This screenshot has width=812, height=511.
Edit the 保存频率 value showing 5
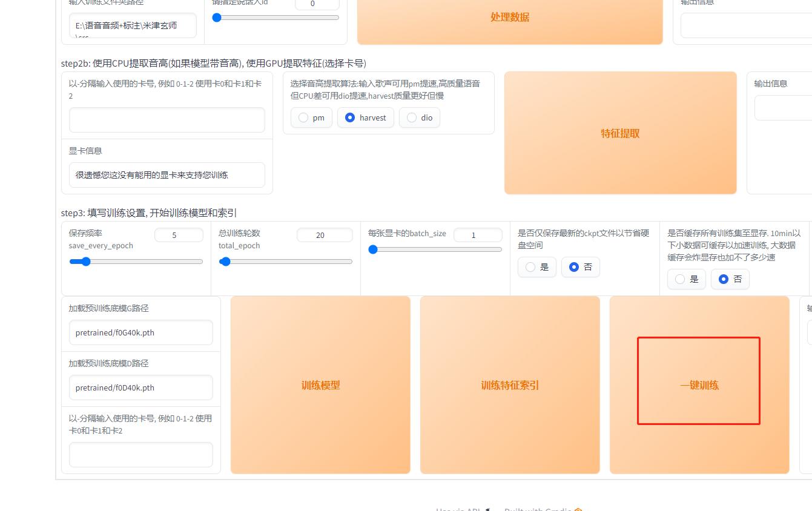pyautogui.click(x=179, y=235)
